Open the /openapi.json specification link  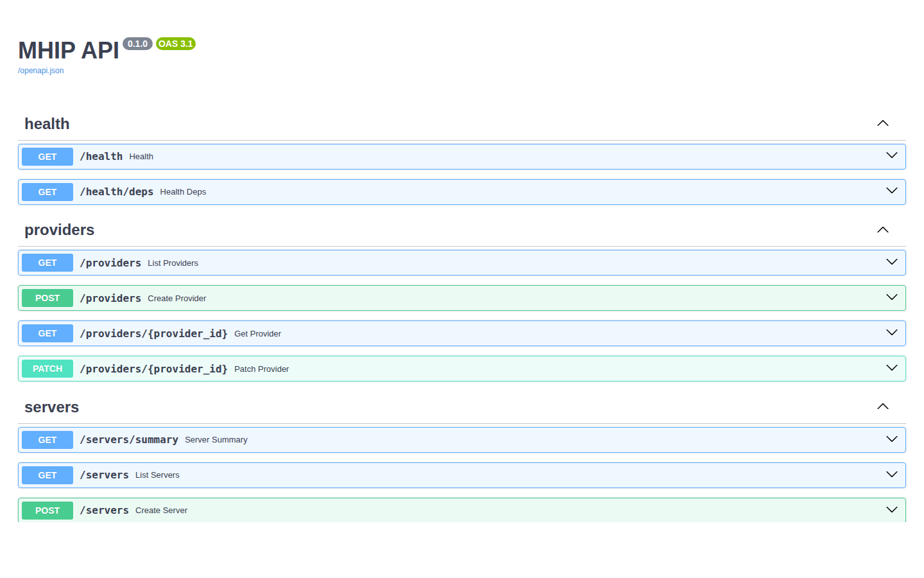(x=40, y=70)
